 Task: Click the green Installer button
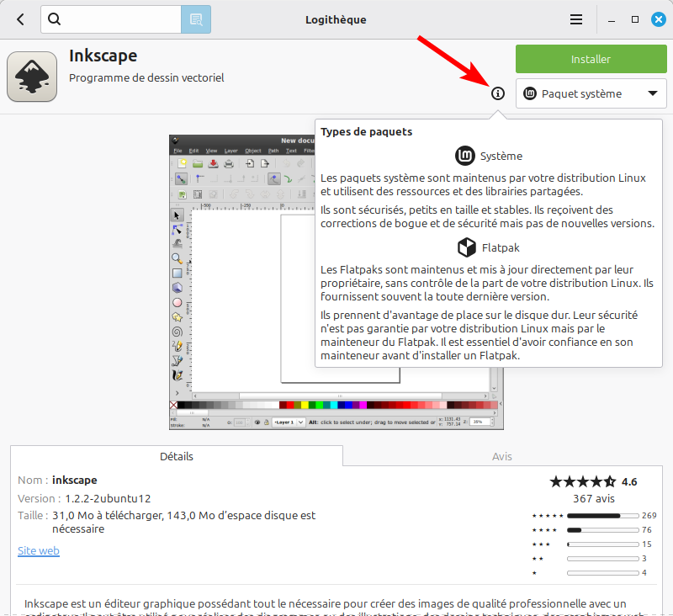click(591, 59)
